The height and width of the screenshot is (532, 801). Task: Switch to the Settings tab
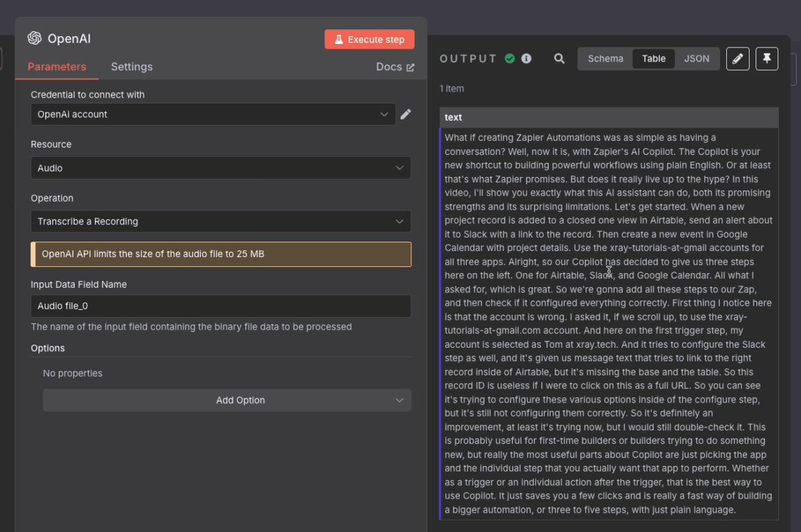pyautogui.click(x=131, y=67)
